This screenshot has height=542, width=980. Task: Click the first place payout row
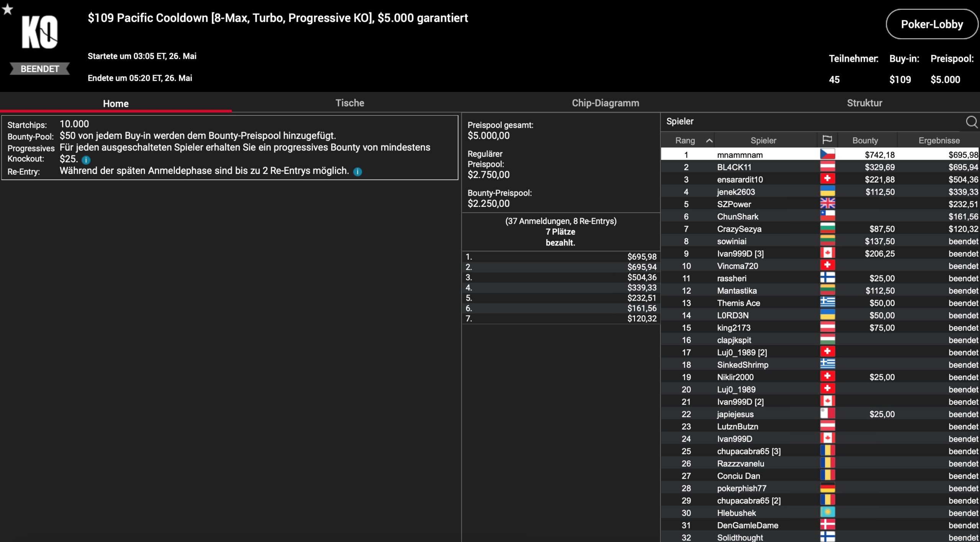(x=560, y=257)
